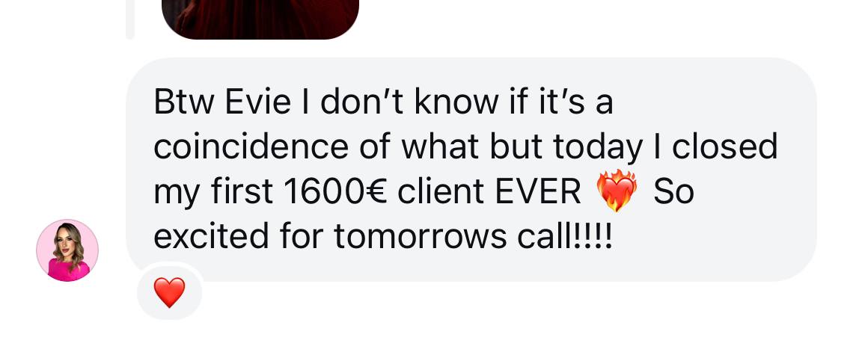Click the word 'first' in the message
The width and height of the screenshot is (868, 346).
tap(242, 192)
